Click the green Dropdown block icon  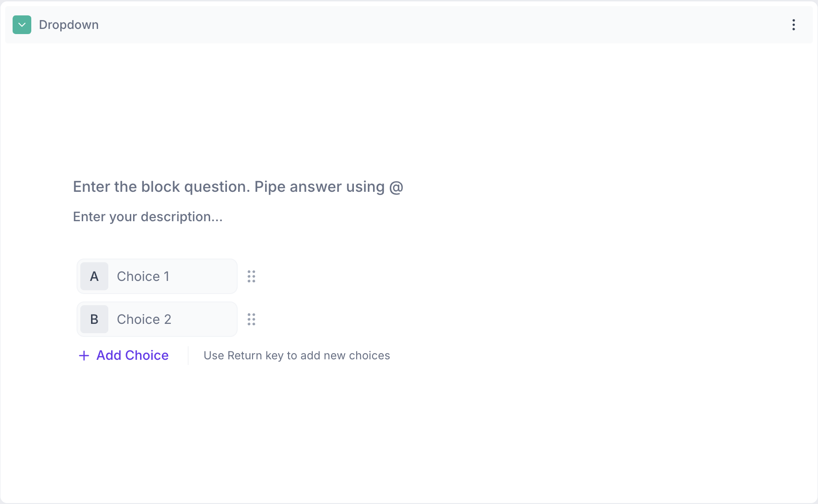pos(22,25)
